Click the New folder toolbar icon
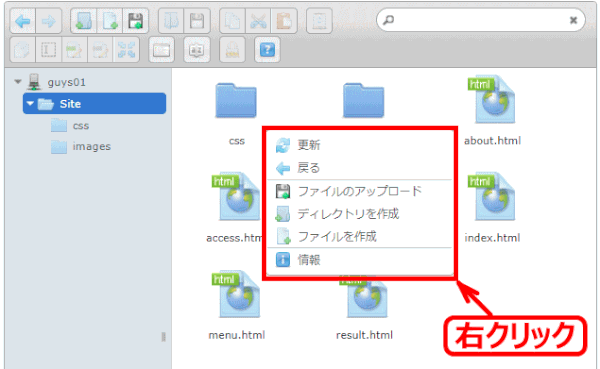Image resolution: width=600 pixels, height=369 pixels. pos(84,21)
